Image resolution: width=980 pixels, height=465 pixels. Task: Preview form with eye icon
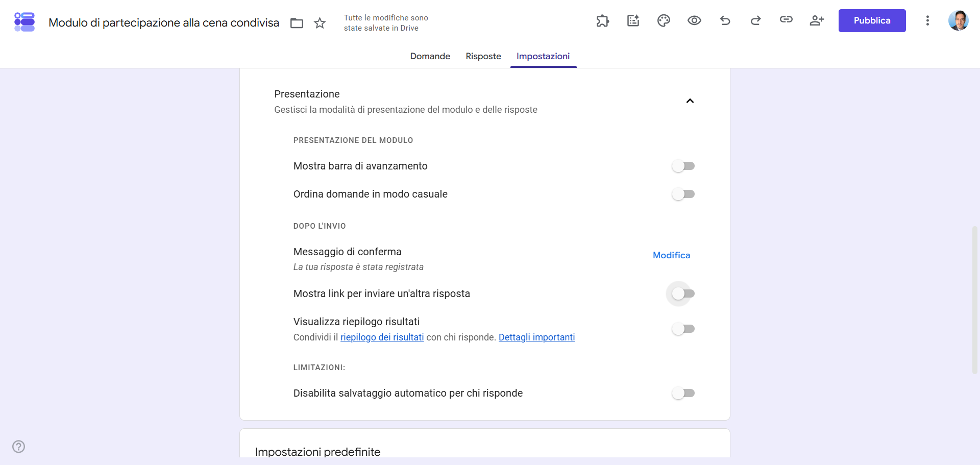(694, 20)
